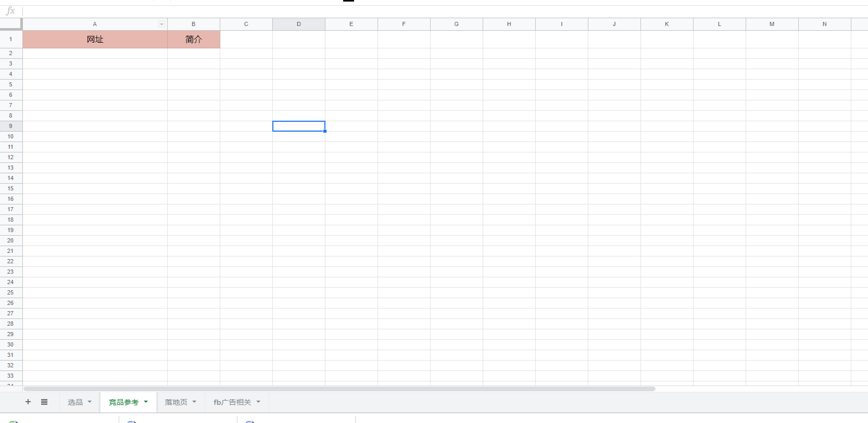Switch to the 落地页 sheet tab
868x423 pixels.
[176, 402]
